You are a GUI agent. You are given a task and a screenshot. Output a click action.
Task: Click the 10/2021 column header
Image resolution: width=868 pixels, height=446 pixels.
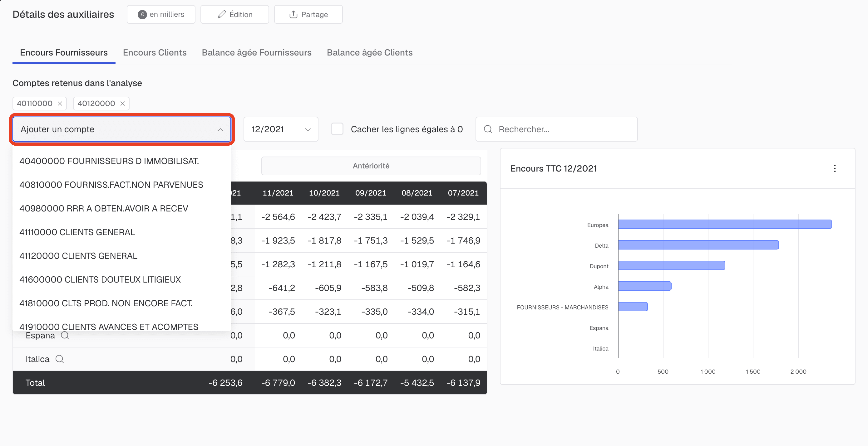pyautogui.click(x=324, y=193)
